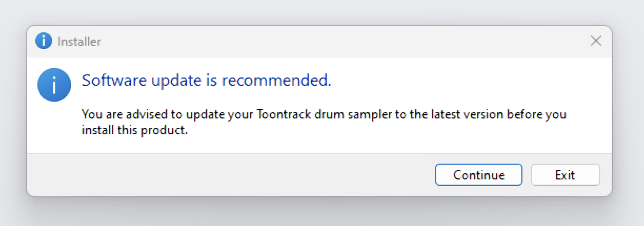Click blank white area right of heading
The height and width of the screenshot is (226, 644).
click(464, 81)
